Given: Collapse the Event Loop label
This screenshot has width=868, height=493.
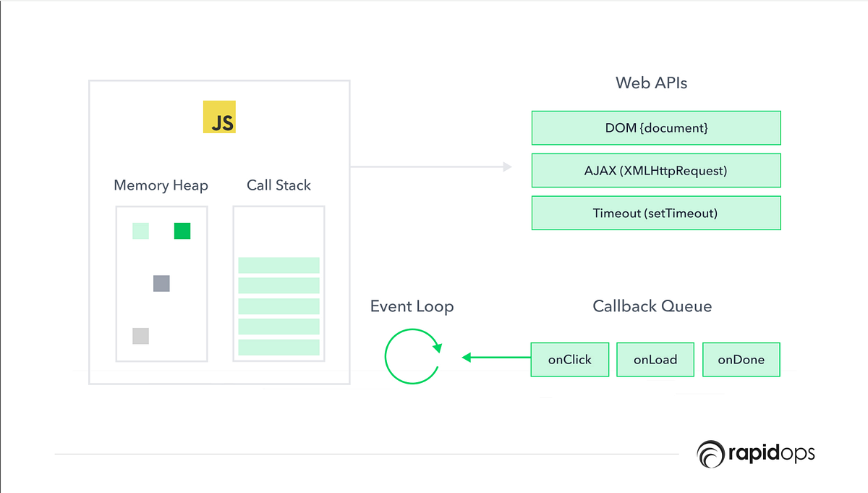Looking at the screenshot, I should [412, 306].
